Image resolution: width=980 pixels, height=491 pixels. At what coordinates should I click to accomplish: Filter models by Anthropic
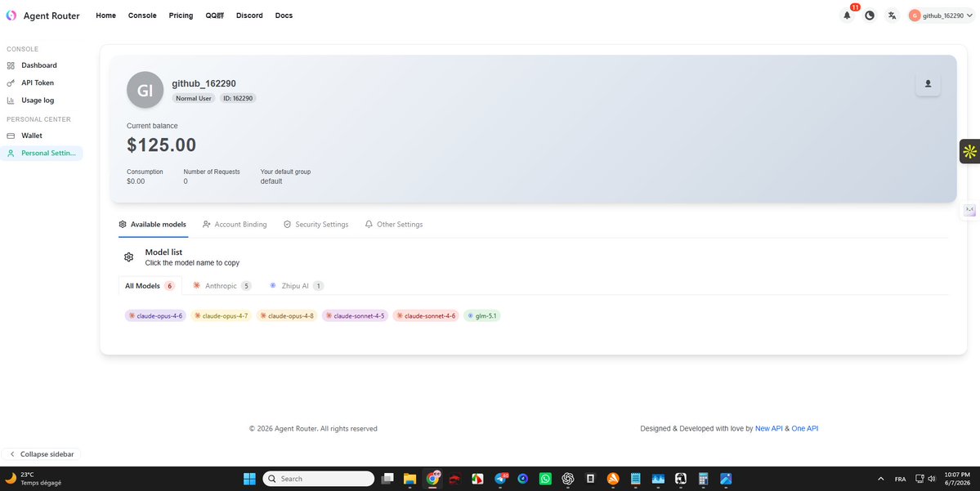coord(222,285)
